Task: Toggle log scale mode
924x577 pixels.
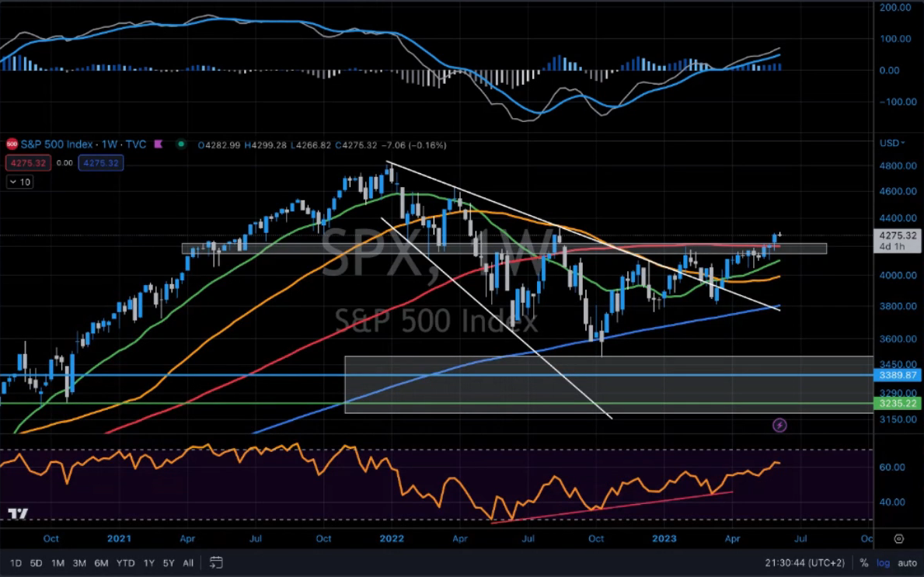Action: pyautogui.click(x=884, y=562)
